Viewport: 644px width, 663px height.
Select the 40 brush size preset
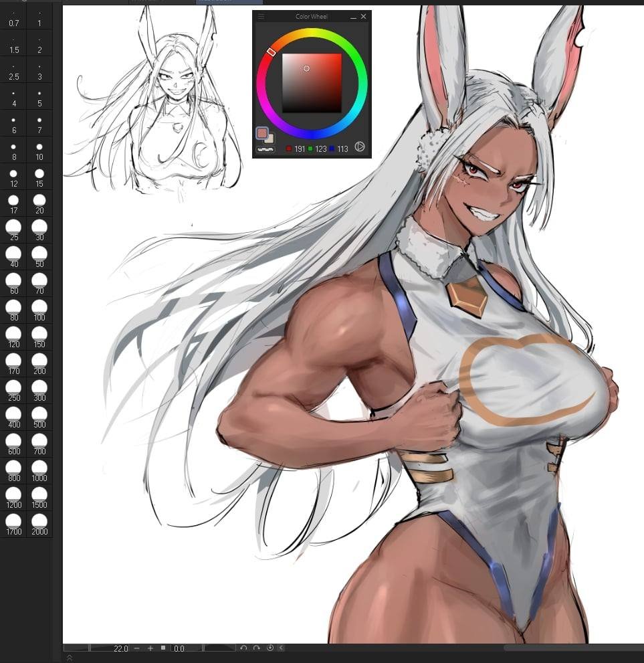[x=13, y=257]
